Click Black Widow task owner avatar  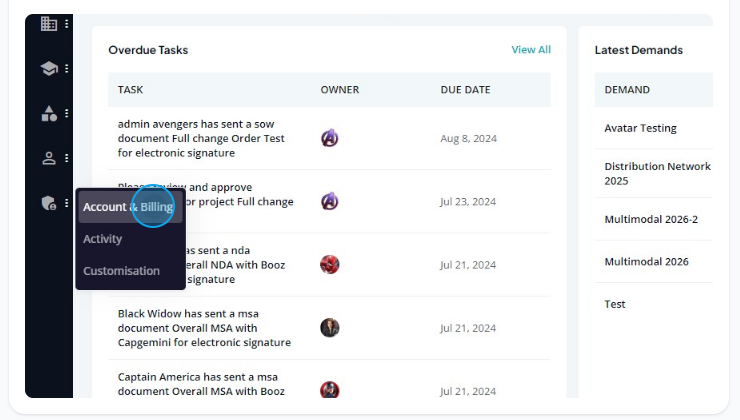pyautogui.click(x=329, y=327)
